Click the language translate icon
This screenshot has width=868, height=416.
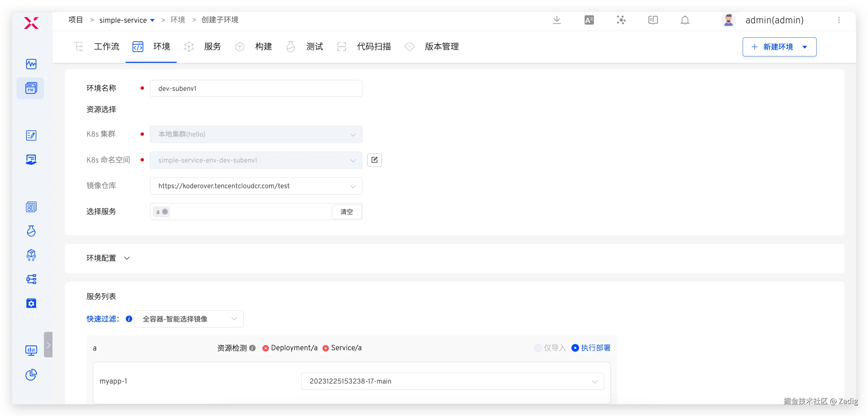(x=589, y=20)
